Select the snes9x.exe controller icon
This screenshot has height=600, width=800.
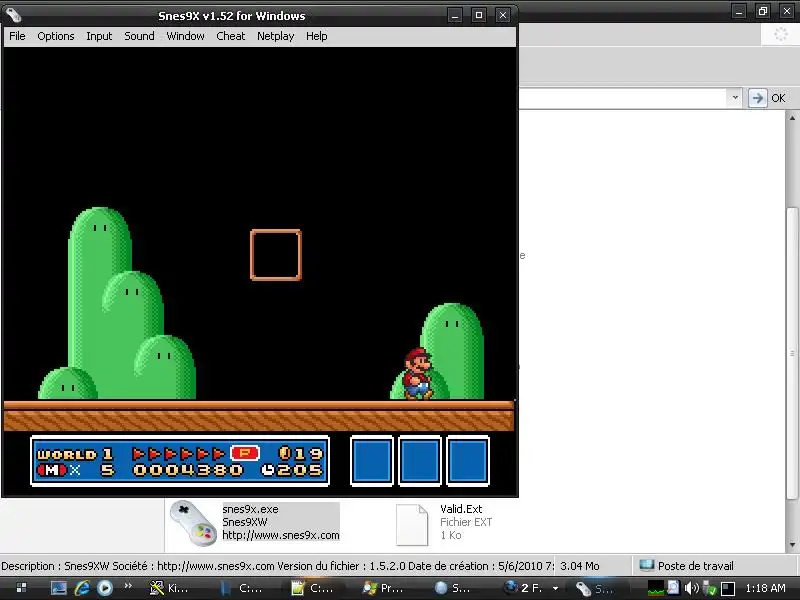point(193,524)
